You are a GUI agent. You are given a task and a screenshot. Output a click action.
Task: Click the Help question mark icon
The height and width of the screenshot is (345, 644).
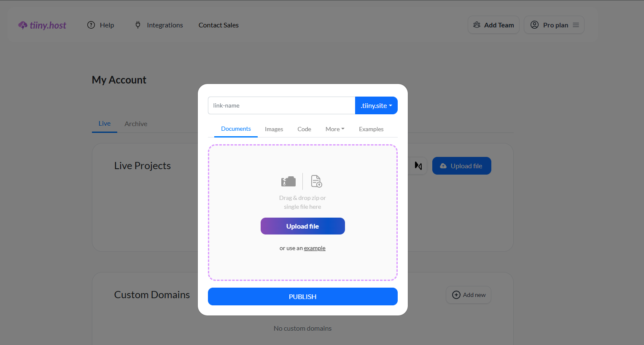(91, 25)
